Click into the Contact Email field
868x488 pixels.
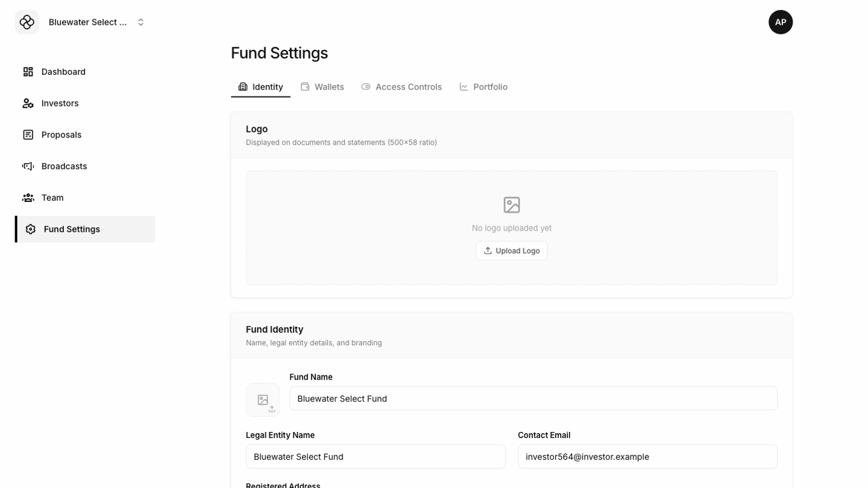647,457
